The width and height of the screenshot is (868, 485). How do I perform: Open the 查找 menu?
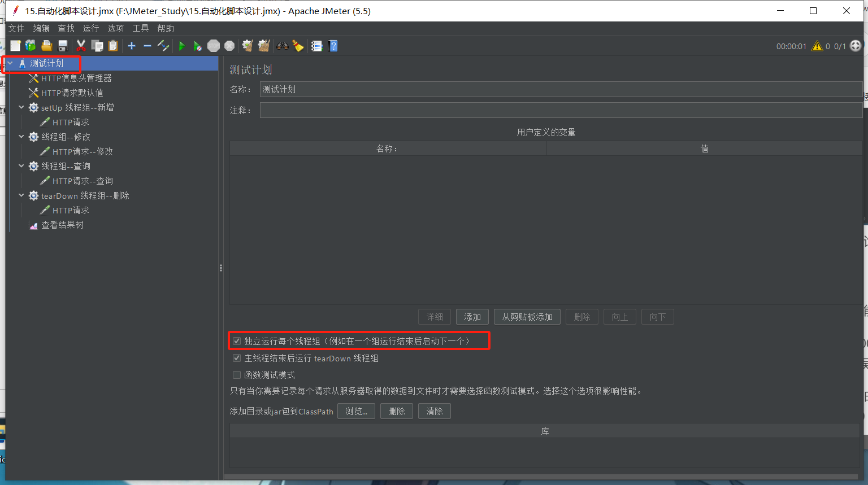(x=66, y=28)
